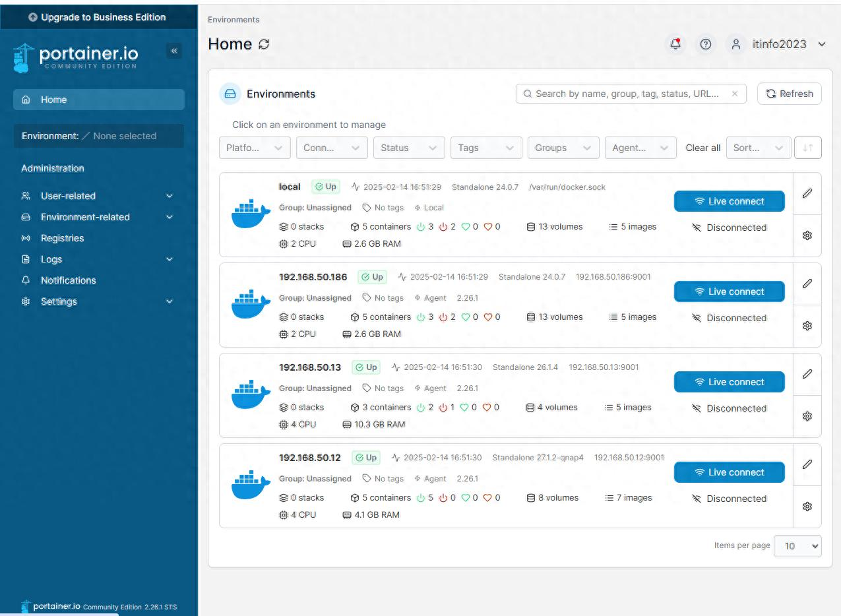This screenshot has height=616, width=841.
Task: Open the Groups filter dropdown
Action: pyautogui.click(x=563, y=148)
